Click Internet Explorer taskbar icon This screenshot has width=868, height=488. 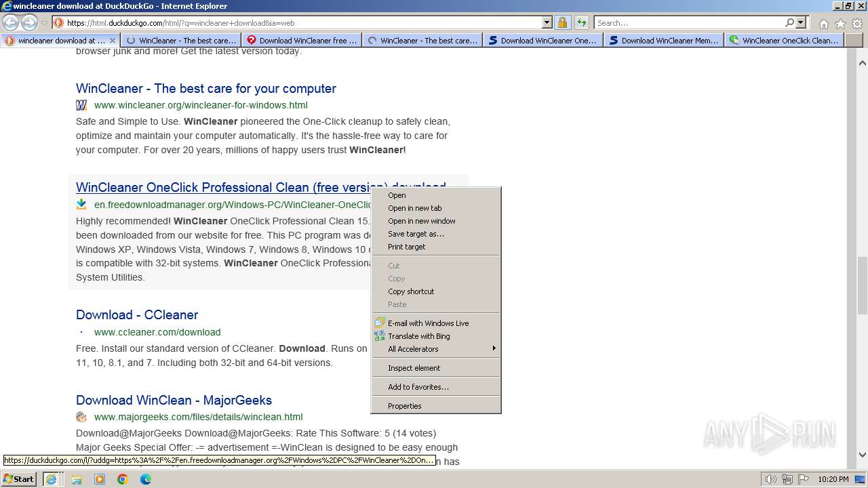(x=51, y=479)
